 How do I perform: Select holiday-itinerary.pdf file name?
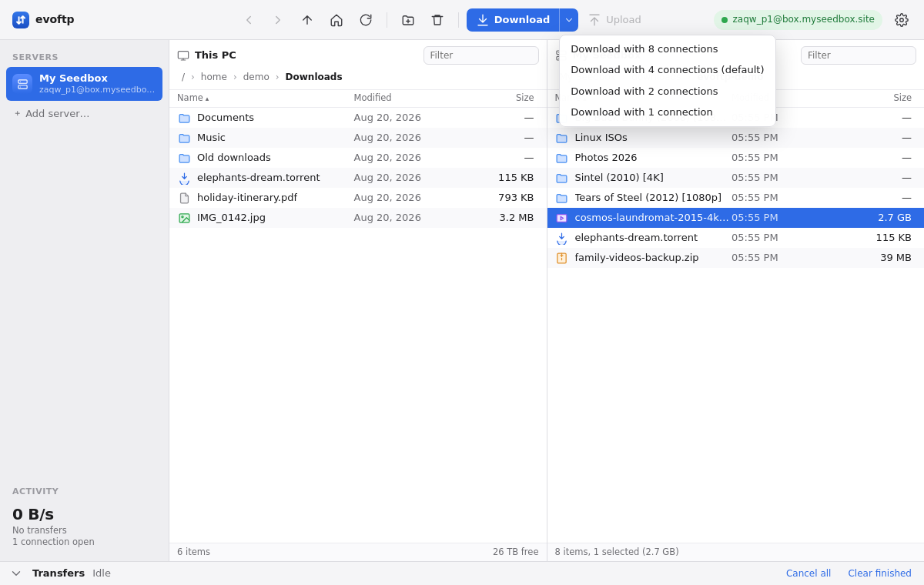click(x=247, y=198)
